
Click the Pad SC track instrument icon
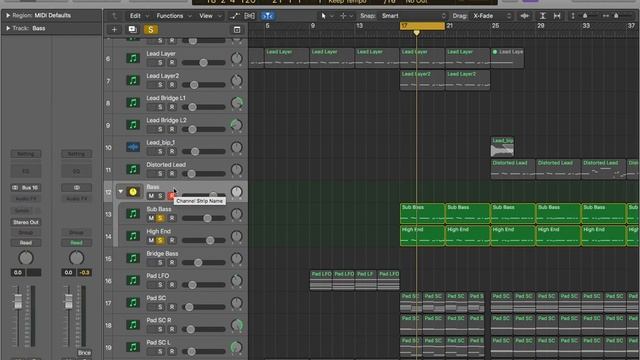133,302
